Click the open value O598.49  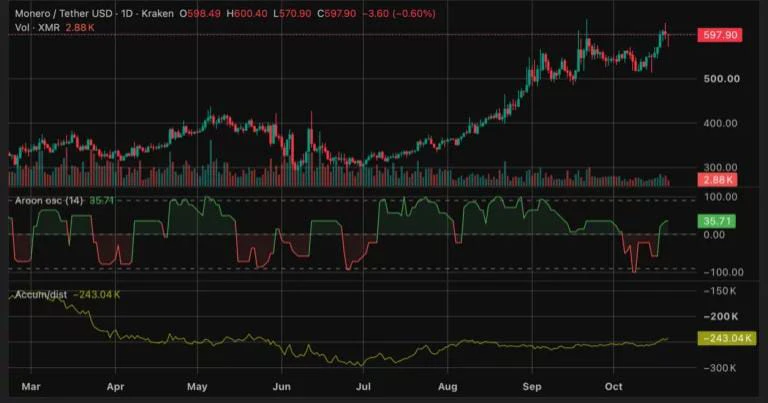click(200, 14)
